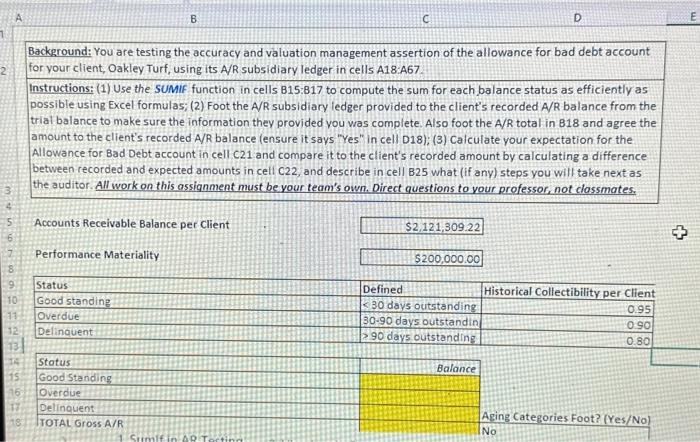Select column D header
The image size is (700, 442).
(577, 18)
